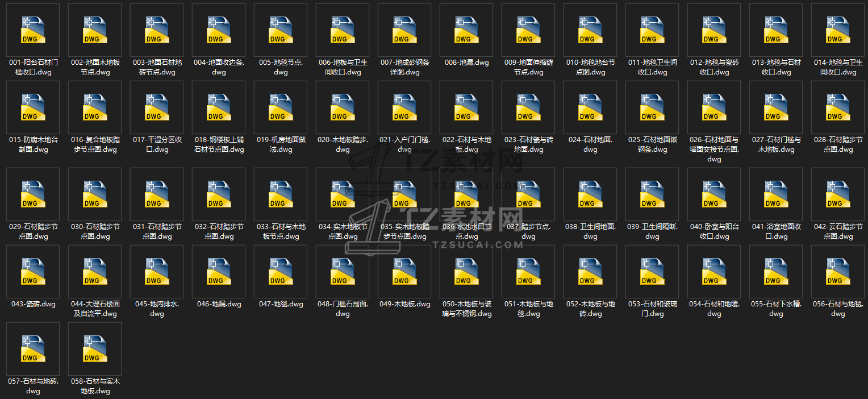Screen dimensions: 868x399
Task: Click the 007-地成砂钢条详图 file icon
Action: coord(404,30)
